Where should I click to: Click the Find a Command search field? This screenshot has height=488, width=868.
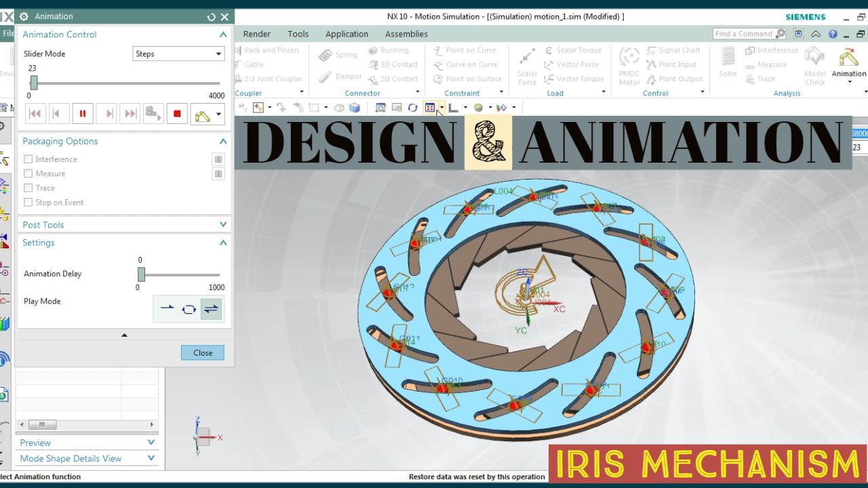pyautogui.click(x=745, y=33)
